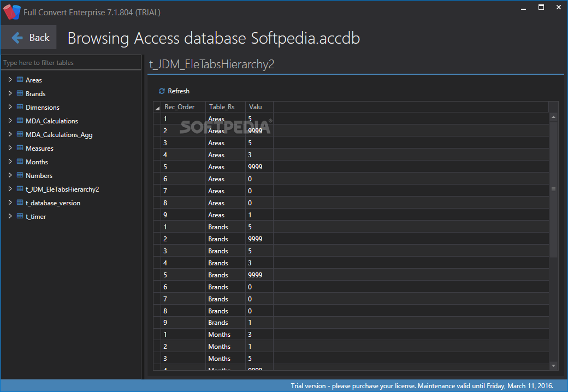Open the MDA_Calculations table
The width and height of the screenshot is (568, 392).
pyautogui.click(x=52, y=121)
